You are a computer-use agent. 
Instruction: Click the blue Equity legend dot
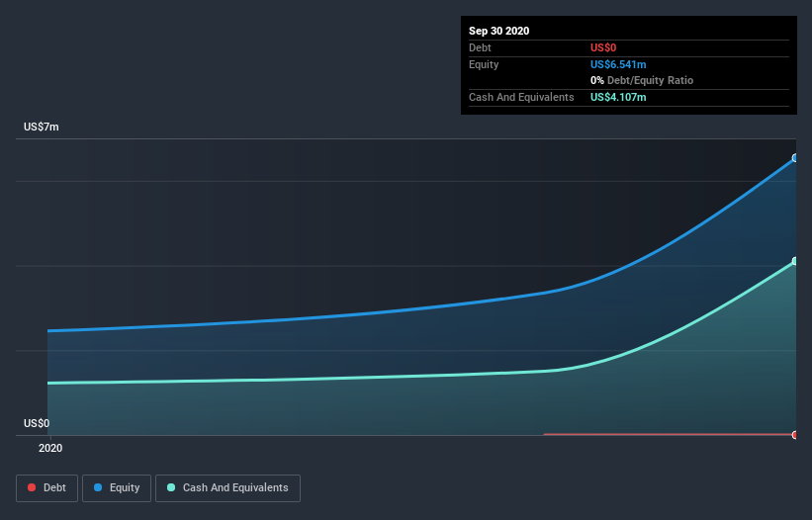pyautogui.click(x=98, y=487)
